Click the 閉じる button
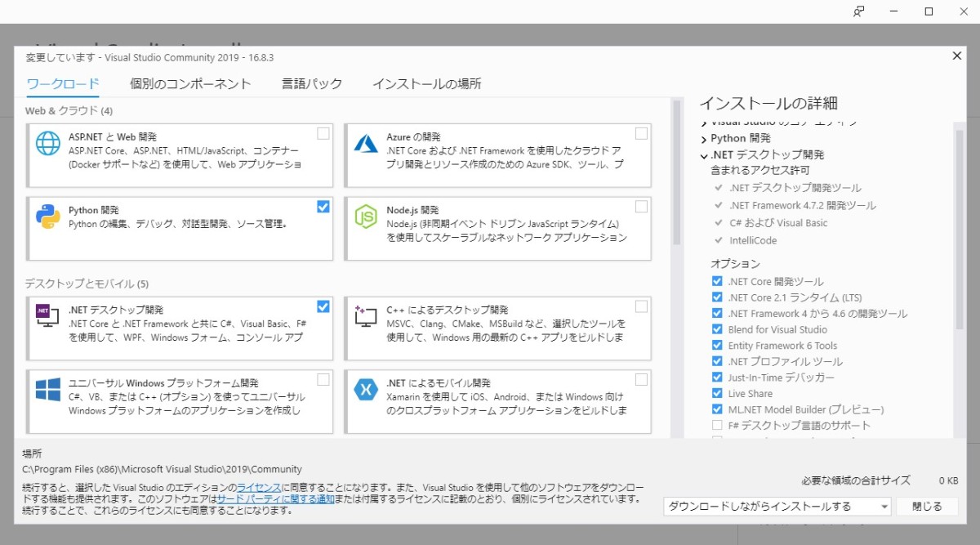Viewport: 980px width, 545px height. pos(927,507)
